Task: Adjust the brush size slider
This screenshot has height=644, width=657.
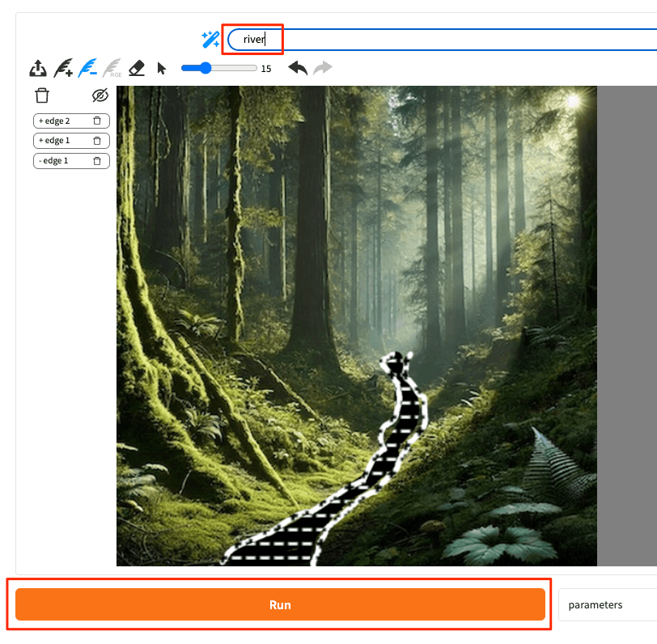Action: (x=218, y=68)
